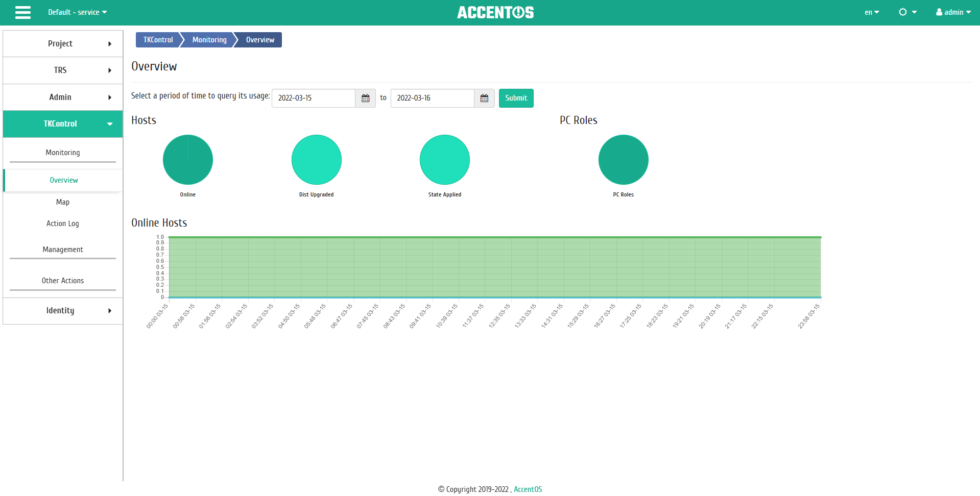Click the Online Hosts chart area
This screenshot has width=980, height=496.
pyautogui.click(x=495, y=267)
